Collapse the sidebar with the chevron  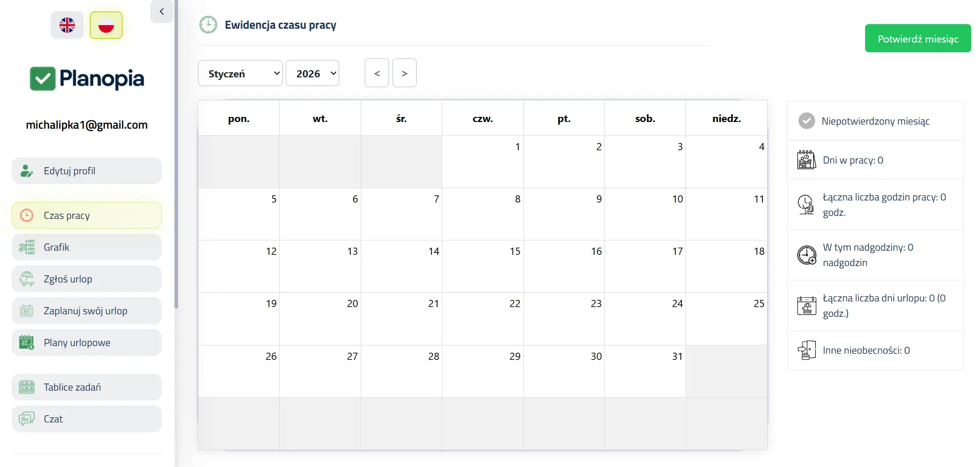(x=162, y=11)
